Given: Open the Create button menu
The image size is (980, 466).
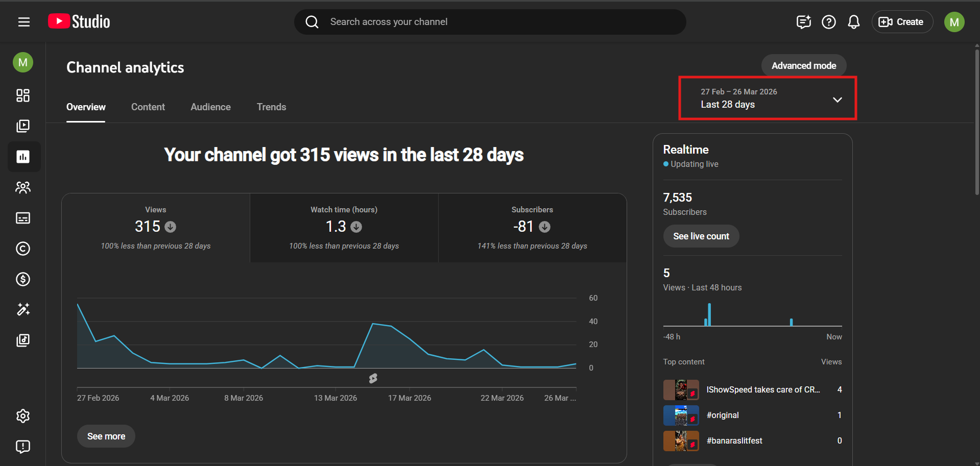Looking at the screenshot, I should coord(902,22).
